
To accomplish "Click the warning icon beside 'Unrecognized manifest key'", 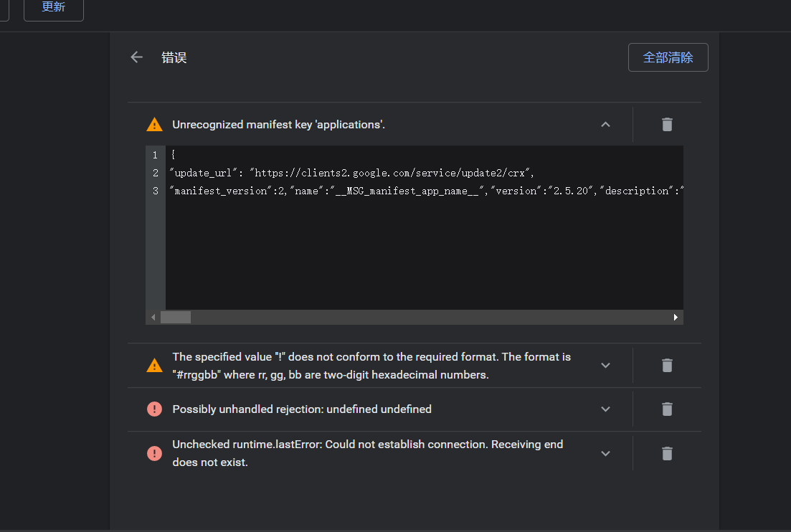I will tap(154, 124).
